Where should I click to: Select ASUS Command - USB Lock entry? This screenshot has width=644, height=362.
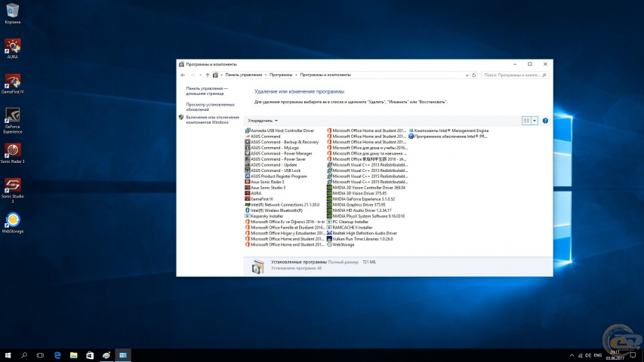273,170
